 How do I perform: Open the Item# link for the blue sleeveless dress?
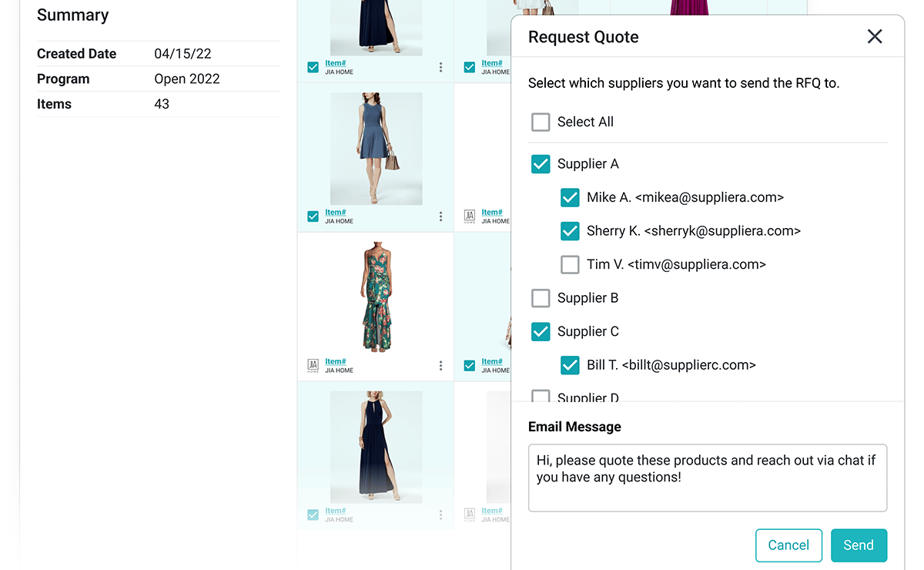336,212
